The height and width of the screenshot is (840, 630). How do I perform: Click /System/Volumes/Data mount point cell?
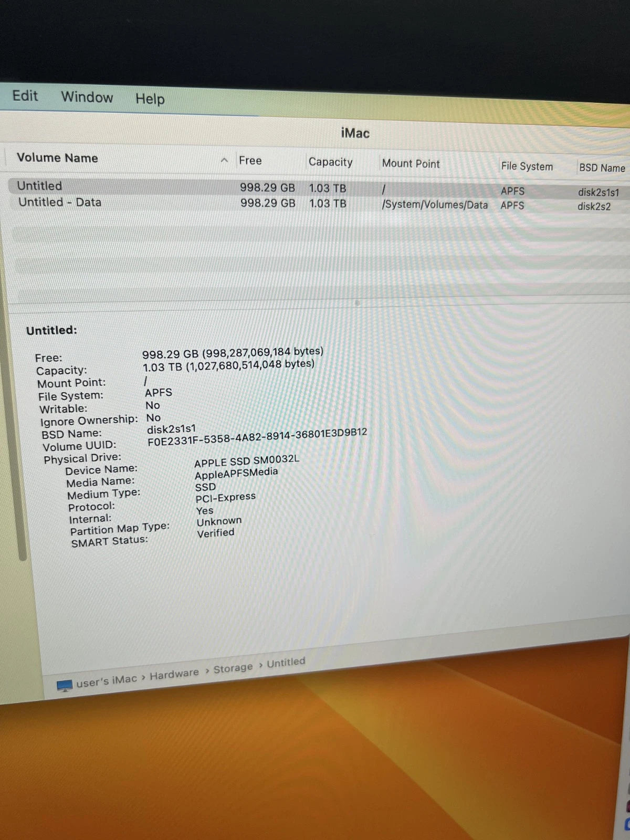click(435, 205)
